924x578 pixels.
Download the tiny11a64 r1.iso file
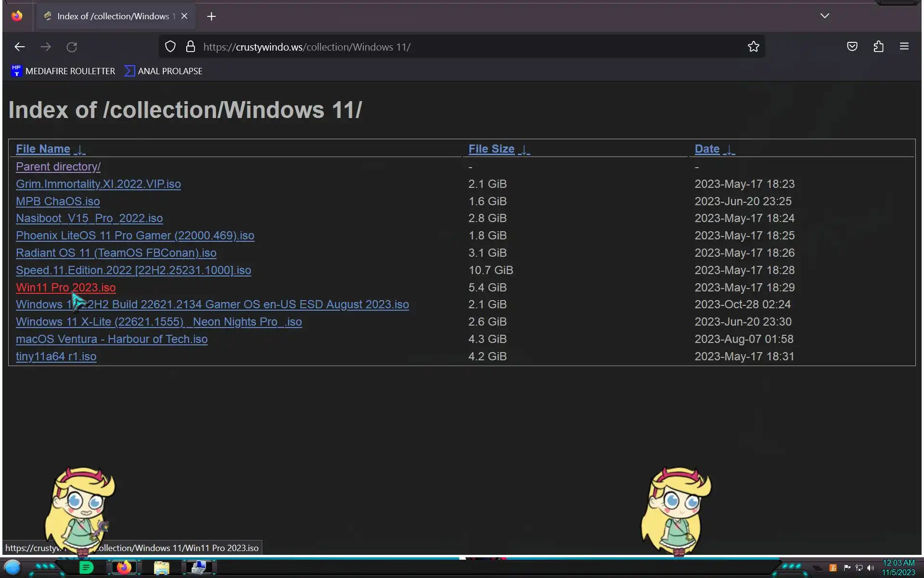point(56,356)
